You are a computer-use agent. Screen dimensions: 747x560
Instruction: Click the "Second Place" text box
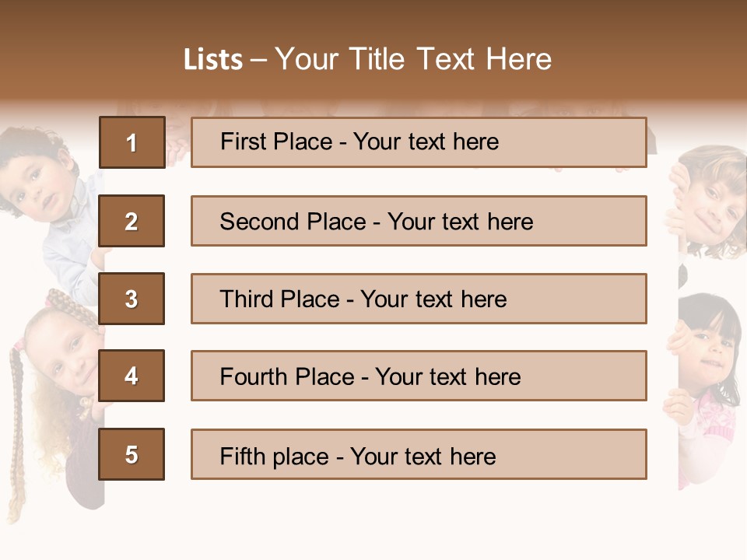(x=419, y=221)
